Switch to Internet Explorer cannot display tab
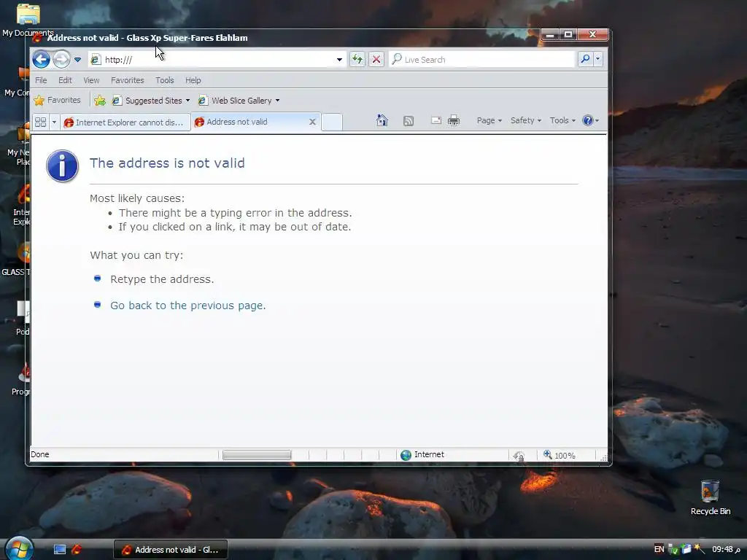Viewport: 747px width, 560px height. click(x=125, y=122)
